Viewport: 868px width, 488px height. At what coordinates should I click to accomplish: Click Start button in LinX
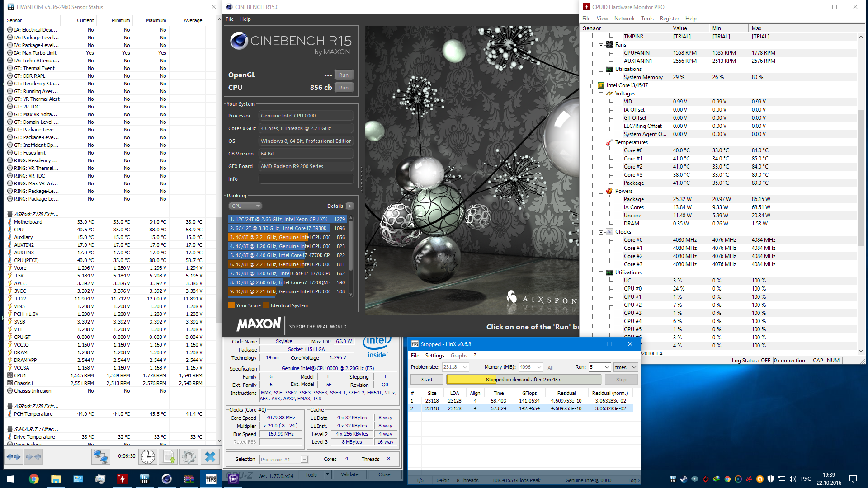(427, 380)
